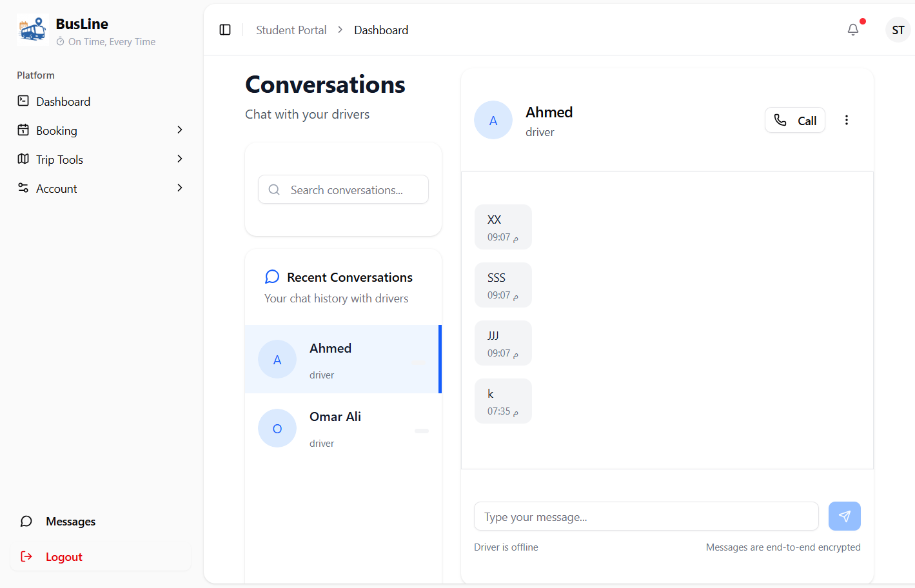Click the BusLine logo icon
915x588 pixels.
coord(32,30)
